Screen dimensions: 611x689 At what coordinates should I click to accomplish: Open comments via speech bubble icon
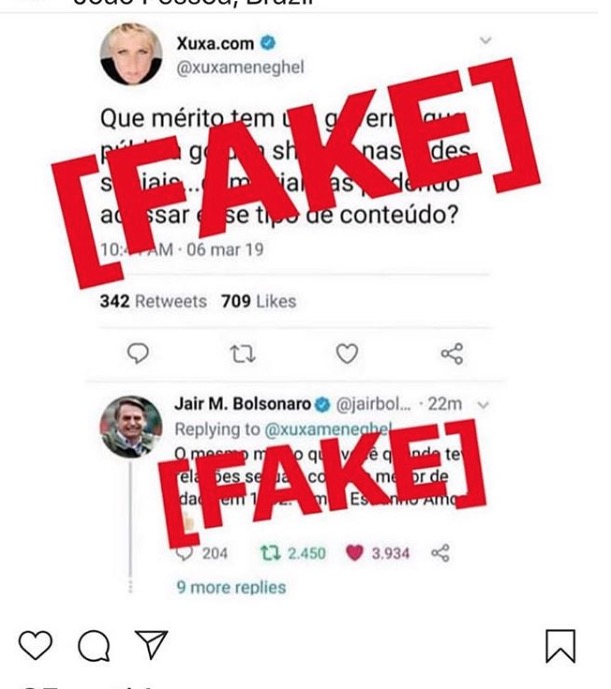click(94, 645)
